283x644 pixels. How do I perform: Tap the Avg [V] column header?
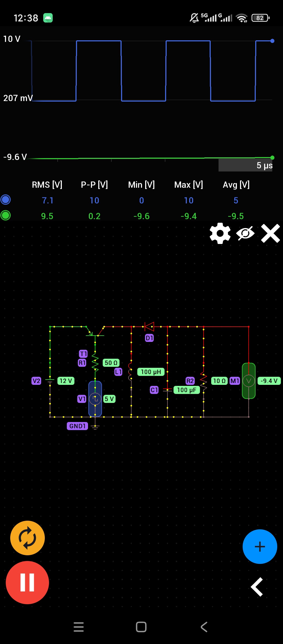point(236,185)
